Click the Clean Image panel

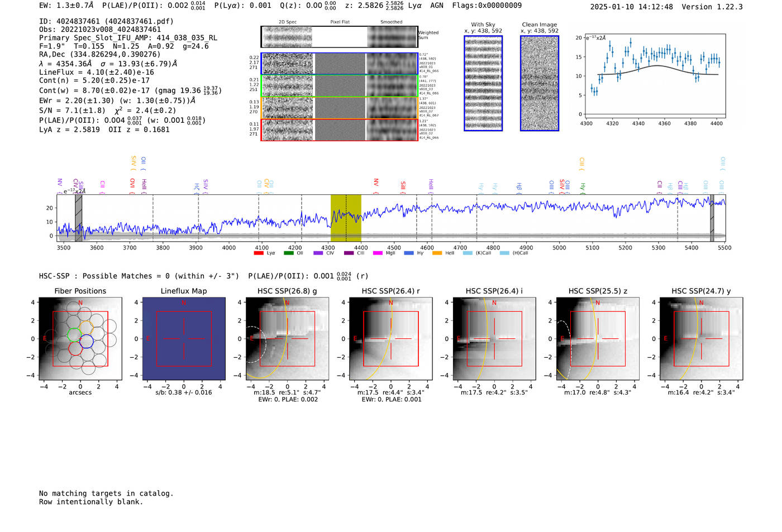click(x=540, y=83)
